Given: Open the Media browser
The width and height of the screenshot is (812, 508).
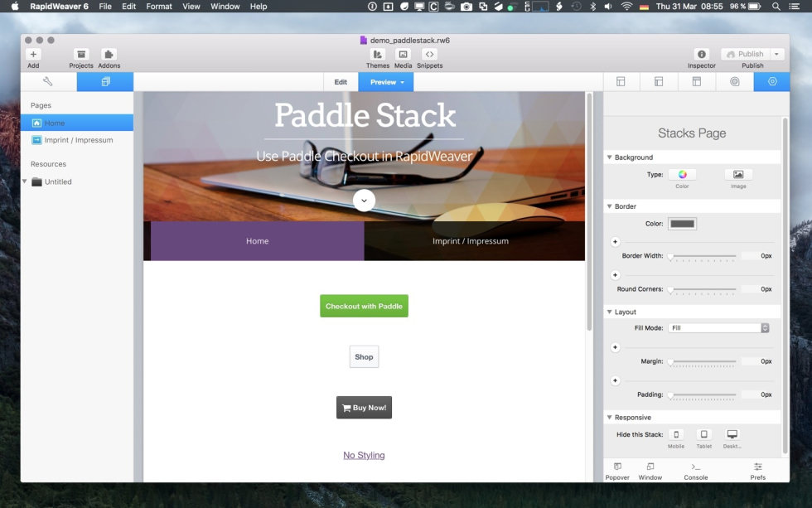Looking at the screenshot, I should (403, 55).
